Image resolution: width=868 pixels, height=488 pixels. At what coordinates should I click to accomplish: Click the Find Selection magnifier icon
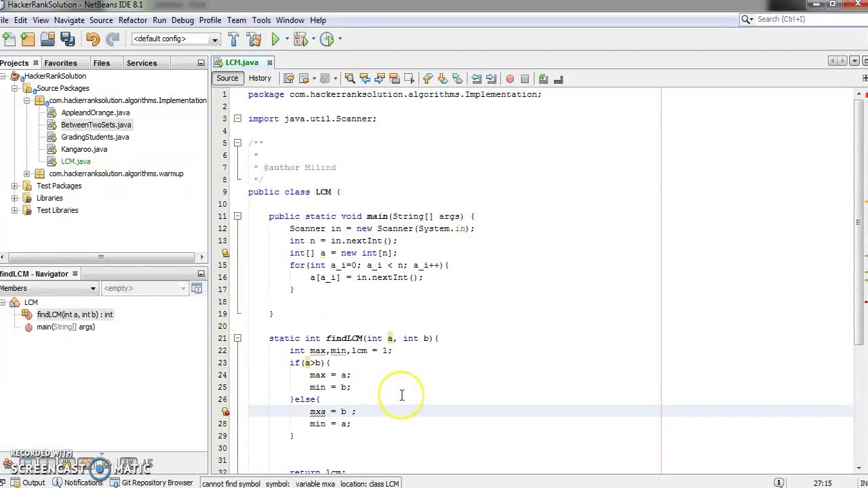[x=350, y=79]
